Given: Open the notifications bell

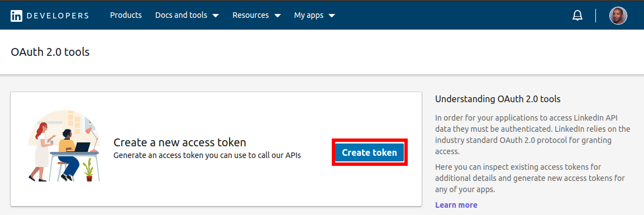Looking at the screenshot, I should coord(578,16).
